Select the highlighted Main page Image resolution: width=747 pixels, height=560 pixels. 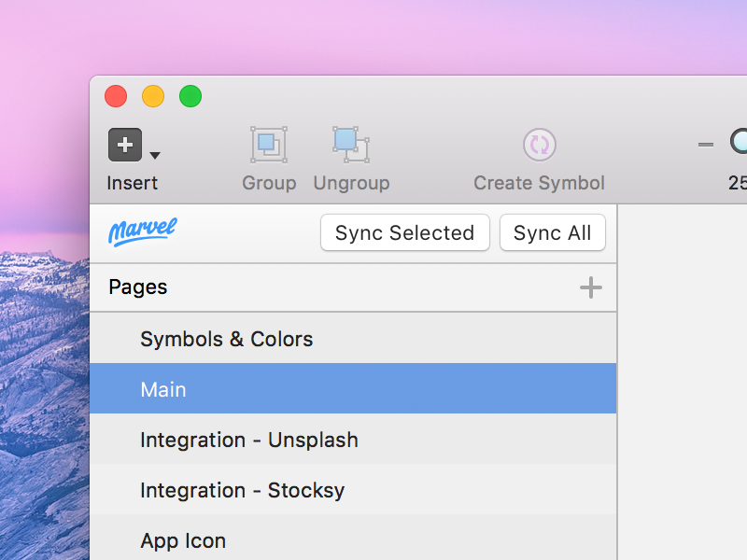point(163,389)
